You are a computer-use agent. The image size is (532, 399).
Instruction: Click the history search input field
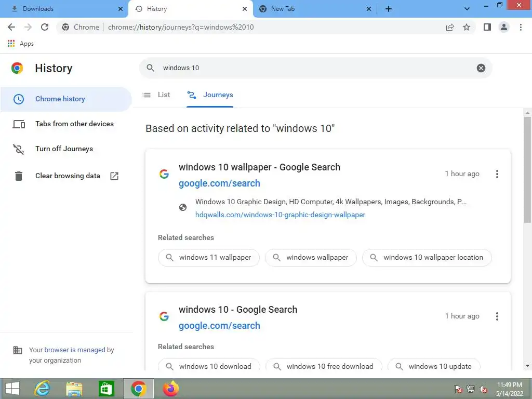pyautogui.click(x=315, y=68)
